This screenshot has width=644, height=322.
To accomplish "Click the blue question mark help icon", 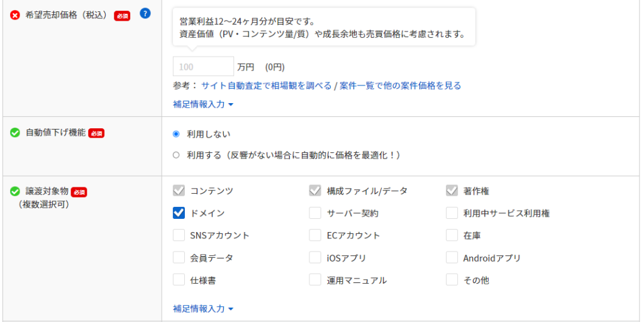I will (145, 13).
